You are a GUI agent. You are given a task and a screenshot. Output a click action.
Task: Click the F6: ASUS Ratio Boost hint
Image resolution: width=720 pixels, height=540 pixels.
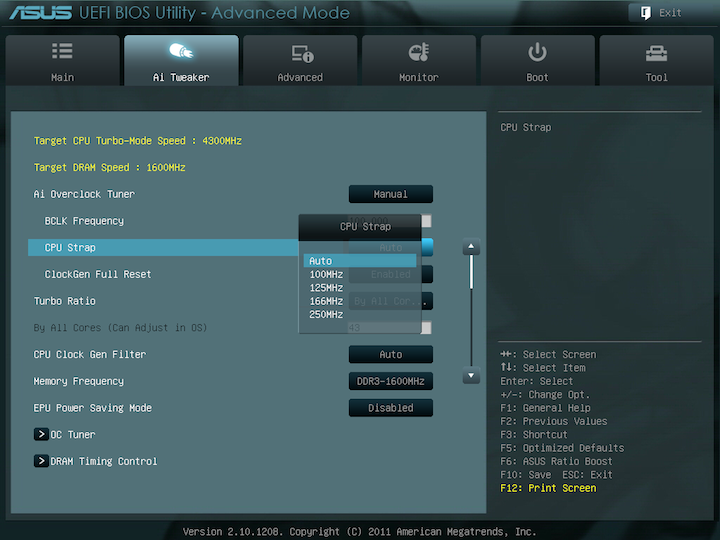tap(557, 461)
